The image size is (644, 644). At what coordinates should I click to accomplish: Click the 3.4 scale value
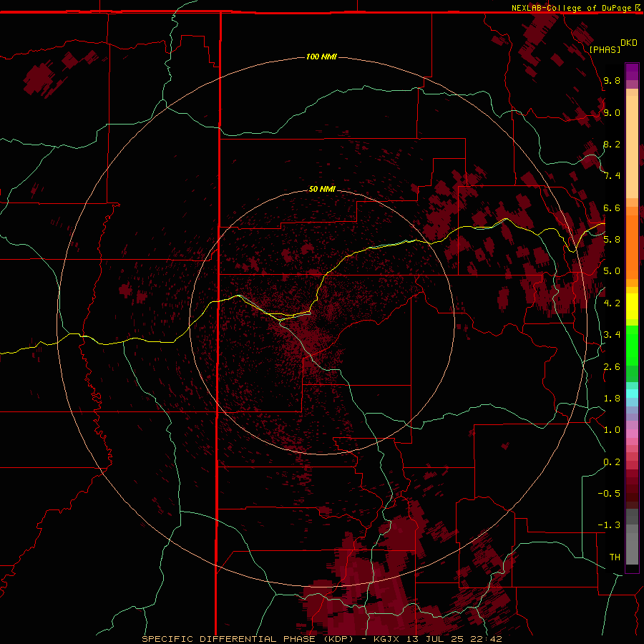612,335
